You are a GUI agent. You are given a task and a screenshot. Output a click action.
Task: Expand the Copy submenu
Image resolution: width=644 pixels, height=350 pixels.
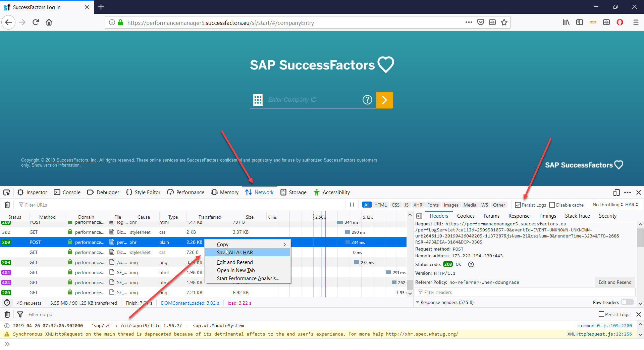[248, 244]
